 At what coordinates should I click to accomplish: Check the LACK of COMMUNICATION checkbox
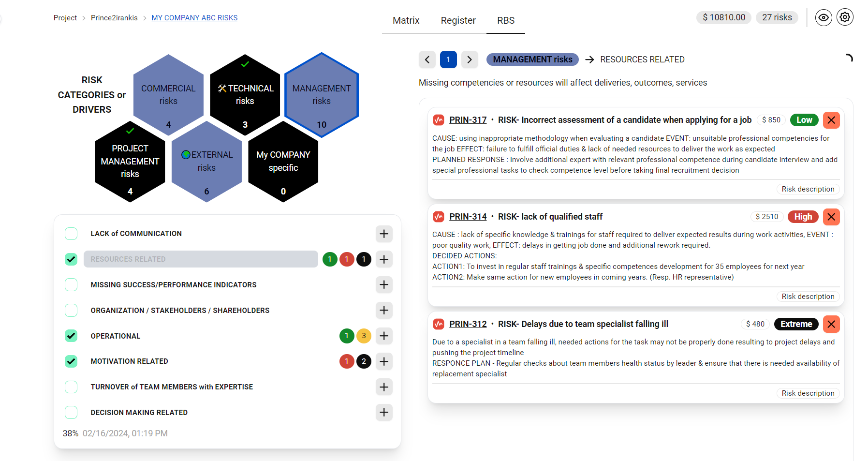click(x=71, y=234)
